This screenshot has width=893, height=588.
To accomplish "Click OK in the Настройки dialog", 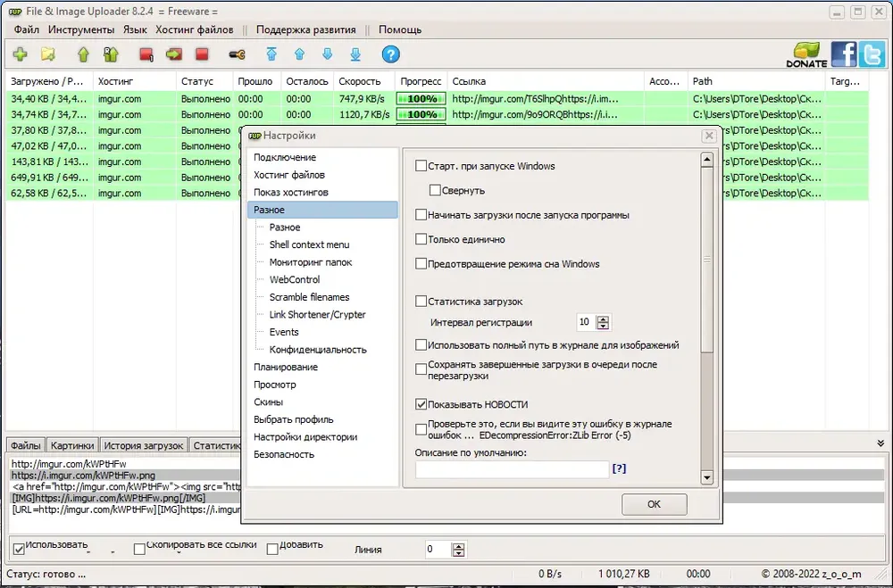I will 654,504.
